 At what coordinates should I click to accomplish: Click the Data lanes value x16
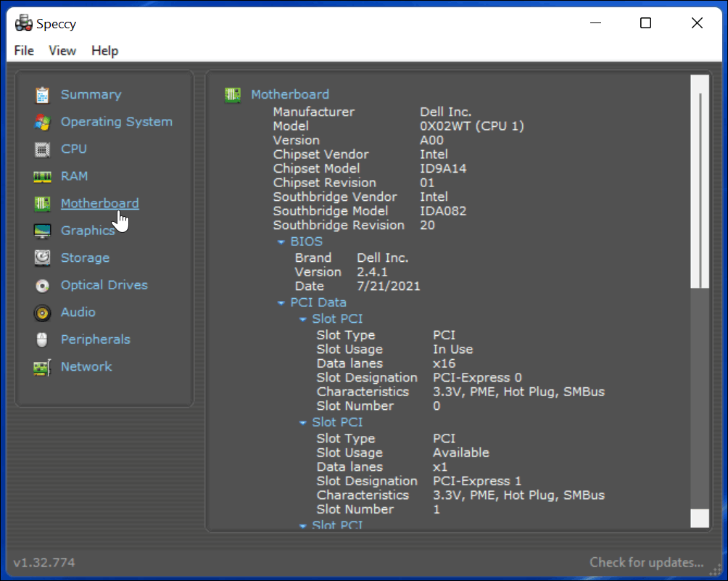click(444, 363)
